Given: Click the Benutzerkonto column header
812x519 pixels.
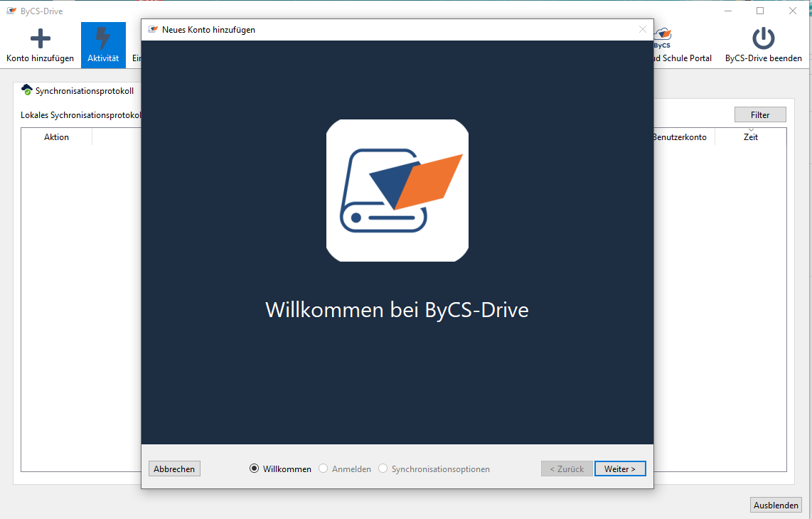Looking at the screenshot, I should click(680, 137).
